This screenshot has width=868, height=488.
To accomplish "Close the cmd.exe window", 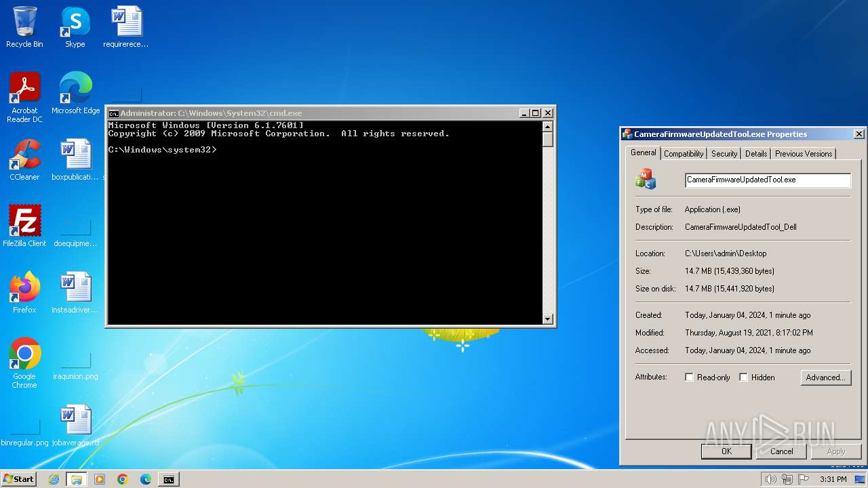I will tap(548, 113).
